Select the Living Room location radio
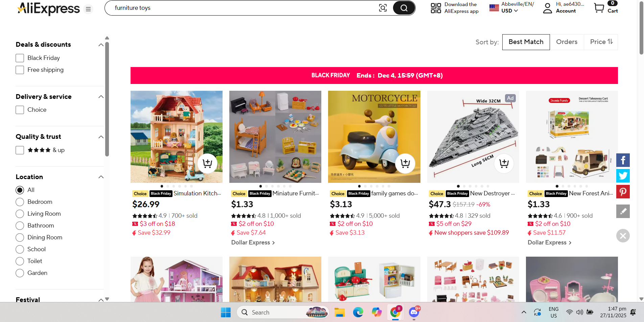The image size is (644, 322). pyautogui.click(x=20, y=214)
